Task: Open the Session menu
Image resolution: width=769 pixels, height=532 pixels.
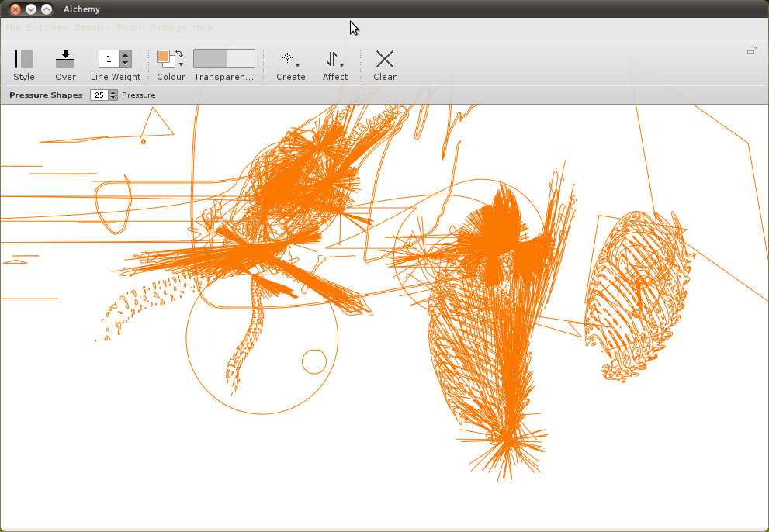Action: pos(92,26)
